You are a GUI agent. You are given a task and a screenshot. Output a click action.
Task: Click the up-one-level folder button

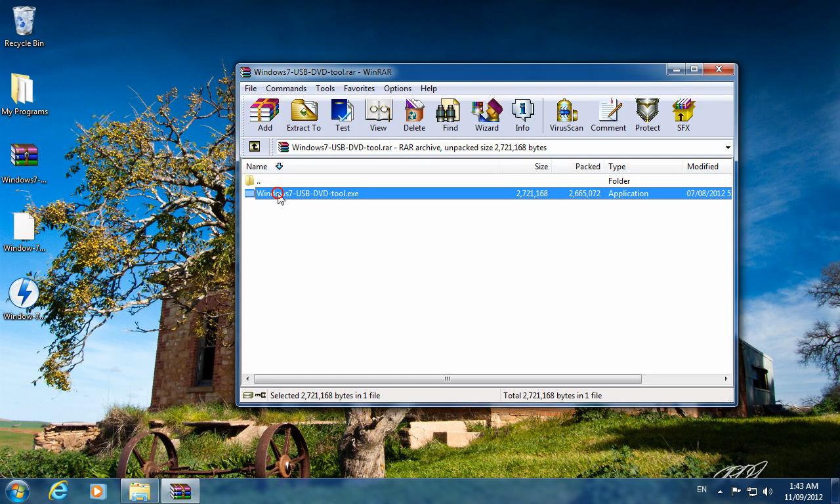click(255, 147)
